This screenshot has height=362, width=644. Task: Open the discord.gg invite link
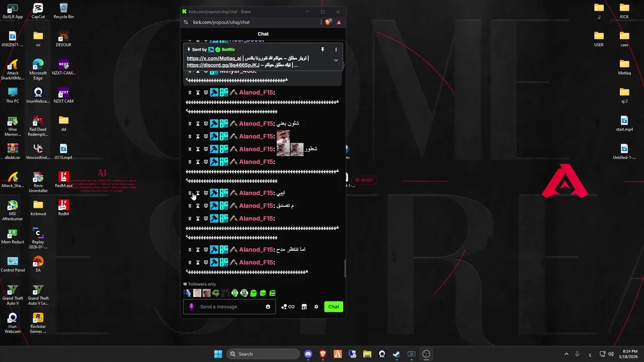point(223,65)
